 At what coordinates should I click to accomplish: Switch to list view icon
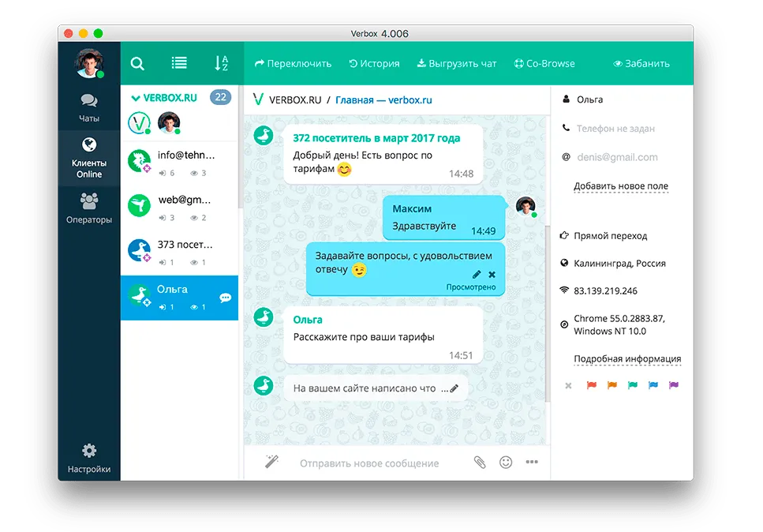click(x=179, y=63)
